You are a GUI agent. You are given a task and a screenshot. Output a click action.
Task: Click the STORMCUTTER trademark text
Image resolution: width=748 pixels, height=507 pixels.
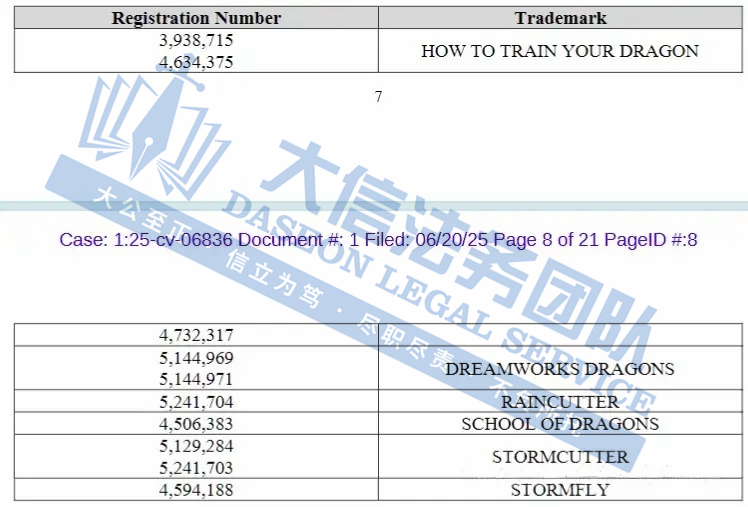[560, 457]
